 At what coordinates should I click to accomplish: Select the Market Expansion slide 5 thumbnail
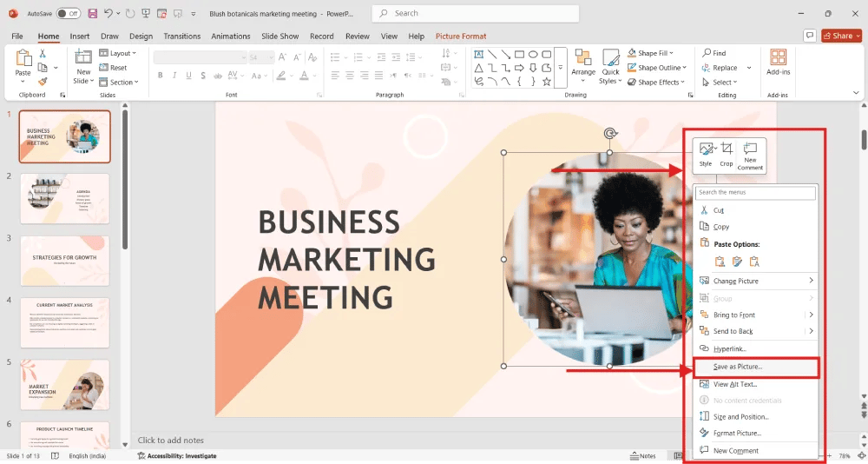coord(65,384)
